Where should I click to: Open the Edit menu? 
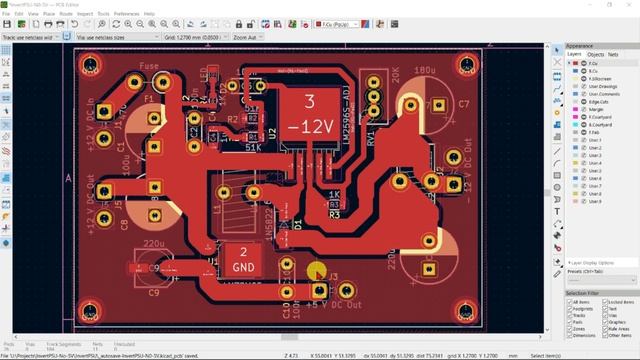coord(19,14)
